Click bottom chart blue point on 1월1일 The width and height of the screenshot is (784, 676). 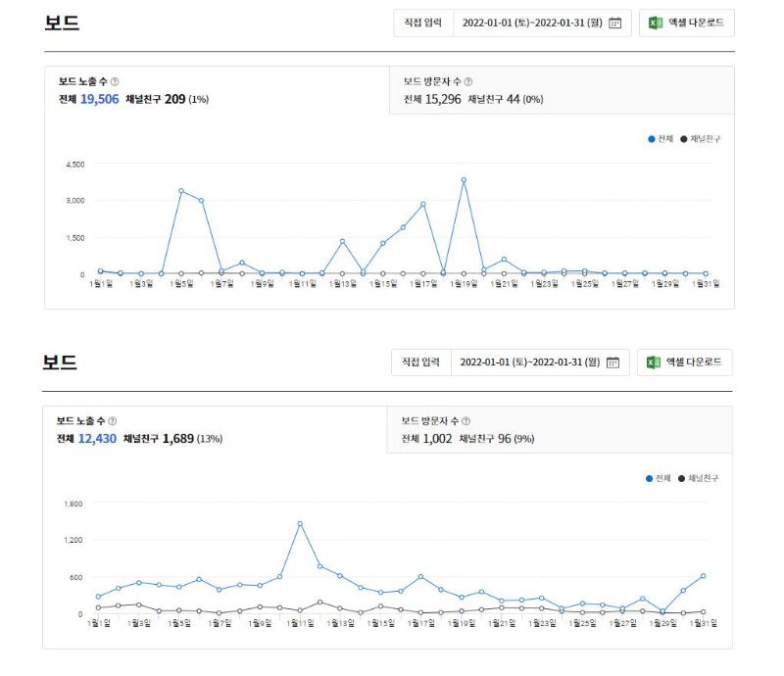(99, 597)
